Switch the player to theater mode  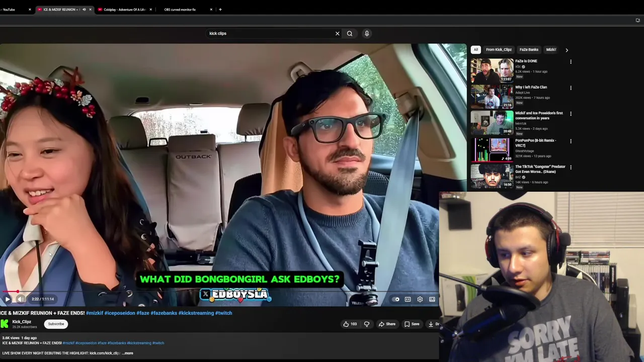point(432,299)
